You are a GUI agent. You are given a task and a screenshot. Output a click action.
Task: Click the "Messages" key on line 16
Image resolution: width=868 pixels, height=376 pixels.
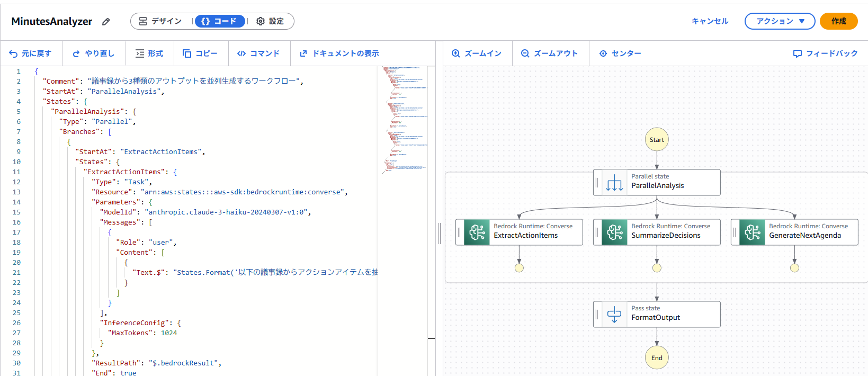click(120, 222)
